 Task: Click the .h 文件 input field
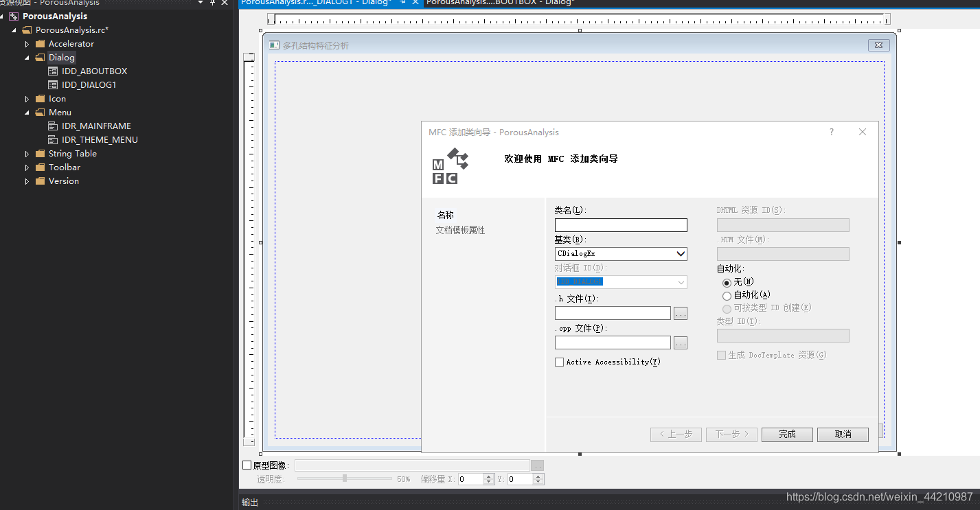click(613, 313)
